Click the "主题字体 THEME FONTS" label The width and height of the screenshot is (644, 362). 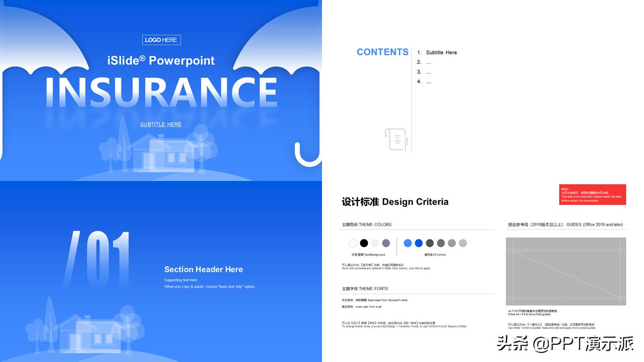pos(365,289)
